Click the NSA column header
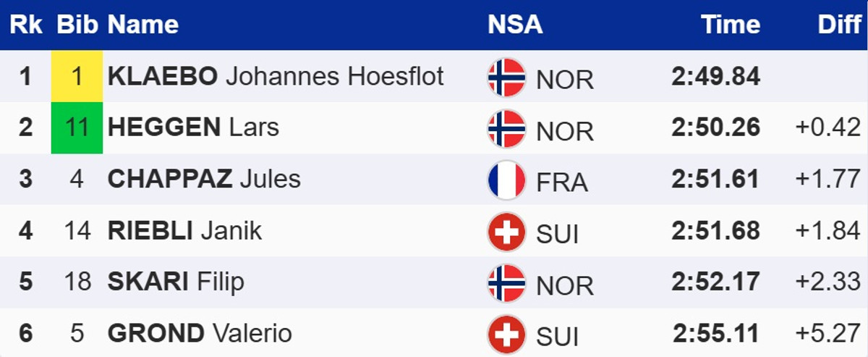The image size is (868, 357). pos(515,25)
